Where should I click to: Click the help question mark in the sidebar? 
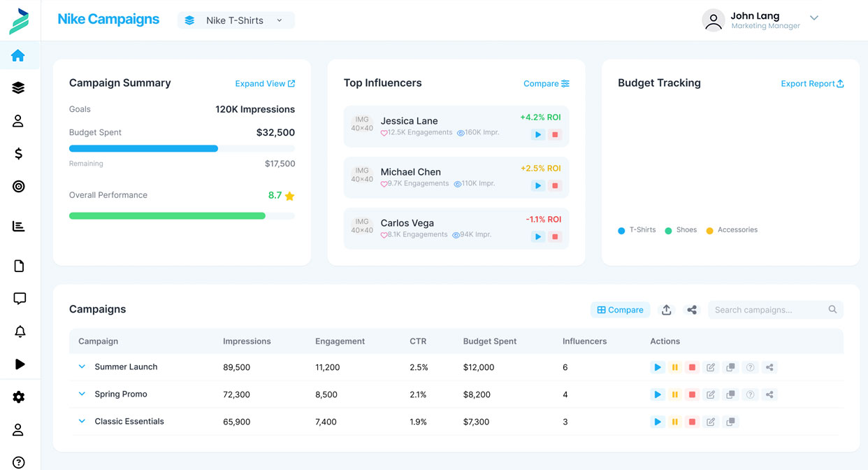click(x=19, y=462)
